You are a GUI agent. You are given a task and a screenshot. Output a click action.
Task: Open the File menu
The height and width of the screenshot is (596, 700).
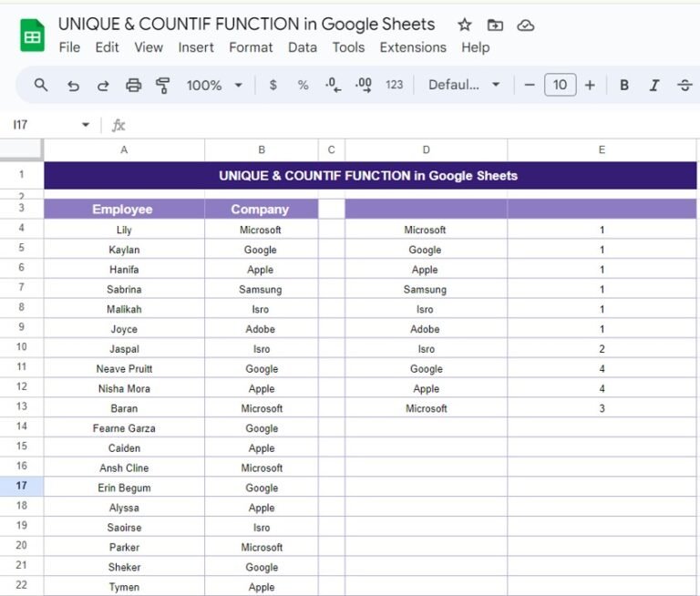69,47
